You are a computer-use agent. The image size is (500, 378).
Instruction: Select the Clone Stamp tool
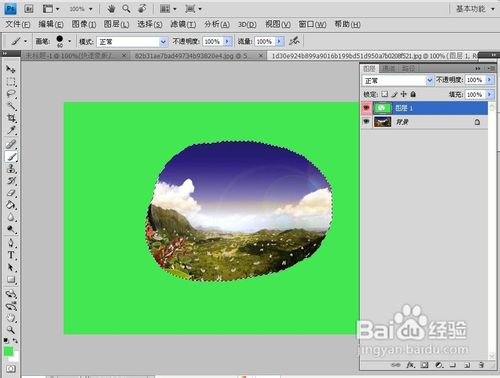[11, 169]
